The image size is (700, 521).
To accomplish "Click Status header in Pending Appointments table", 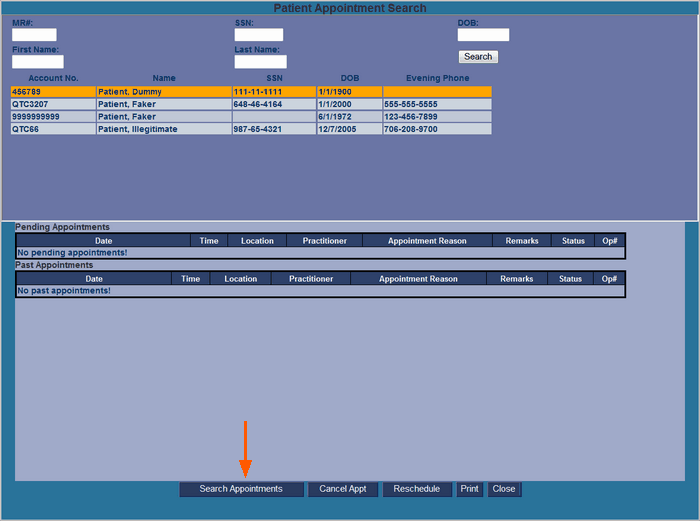I will point(573,241).
